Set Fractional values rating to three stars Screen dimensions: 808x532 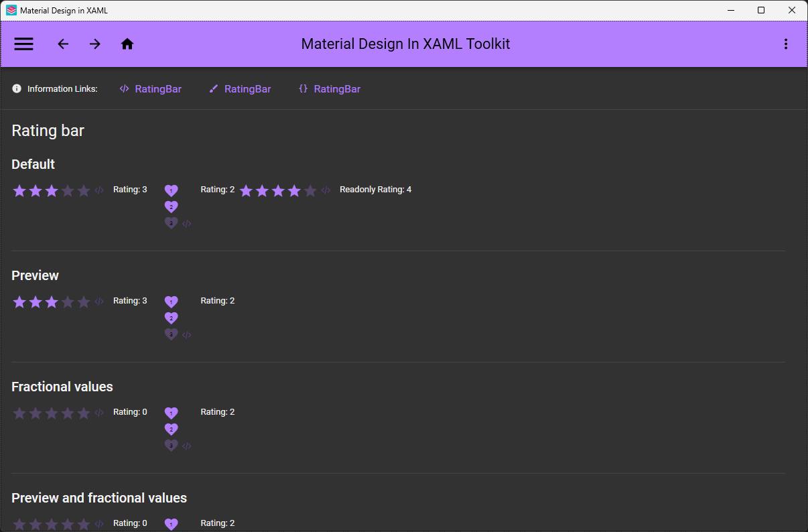(x=52, y=413)
